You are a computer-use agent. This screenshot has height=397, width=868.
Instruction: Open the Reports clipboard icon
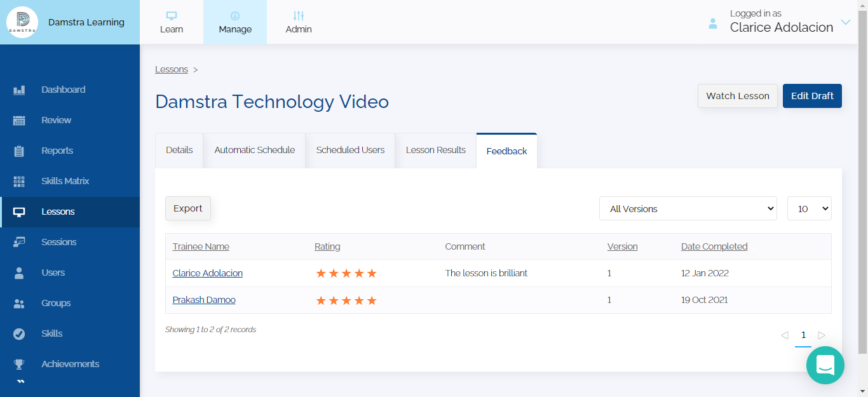pos(19,151)
